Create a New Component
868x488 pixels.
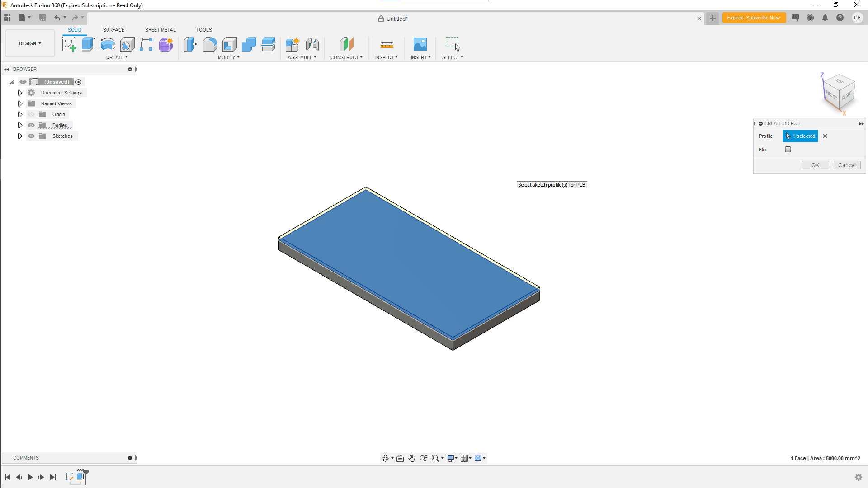(293, 44)
